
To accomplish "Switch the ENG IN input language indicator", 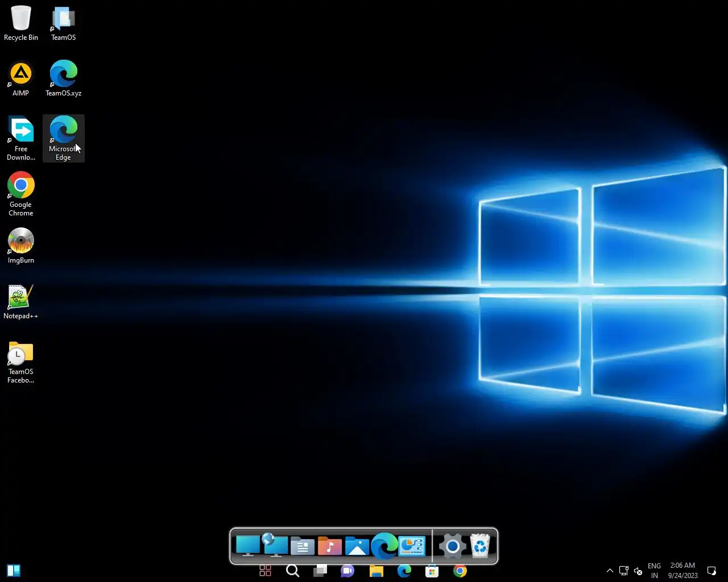I will 655,571.
